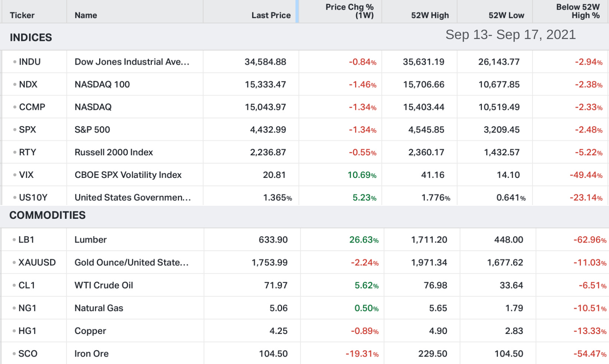Select the Sep 13- Sep 17, 2021 date label
Viewport: 609px width, 364px height.
pos(511,35)
